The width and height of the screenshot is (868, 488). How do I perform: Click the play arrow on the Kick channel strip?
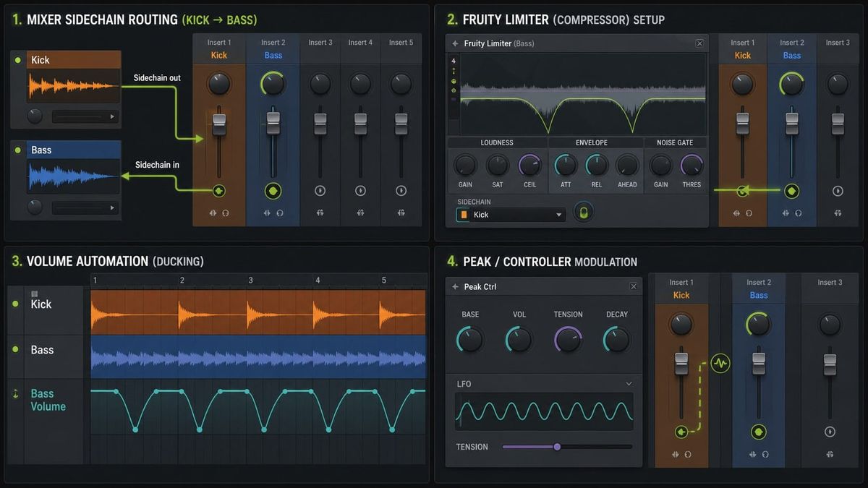click(x=112, y=116)
